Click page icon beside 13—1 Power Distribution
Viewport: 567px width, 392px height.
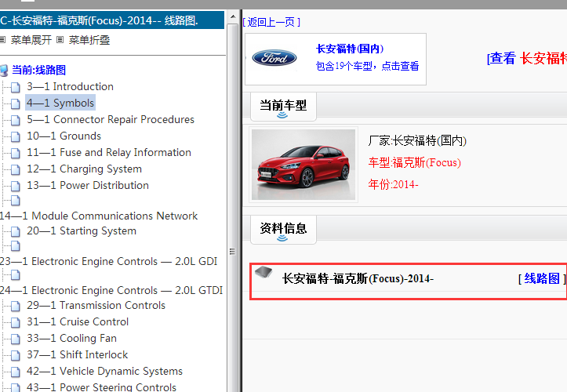[15, 186]
